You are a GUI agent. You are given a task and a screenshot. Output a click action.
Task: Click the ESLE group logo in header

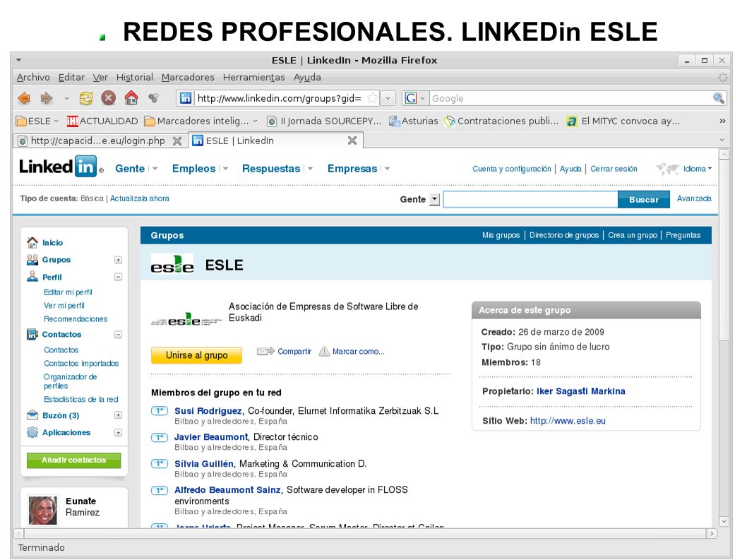pyautogui.click(x=172, y=263)
